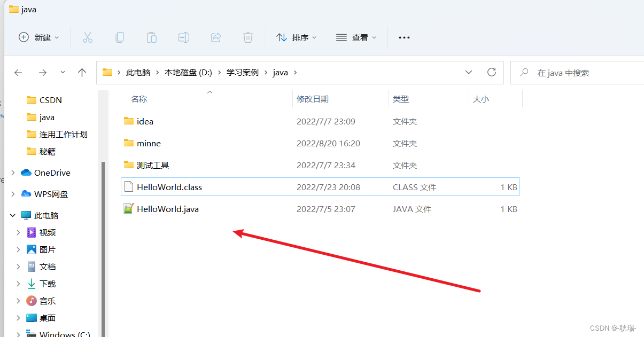
Task: Click the 在 java 中搜索 search box
Action: [x=577, y=73]
